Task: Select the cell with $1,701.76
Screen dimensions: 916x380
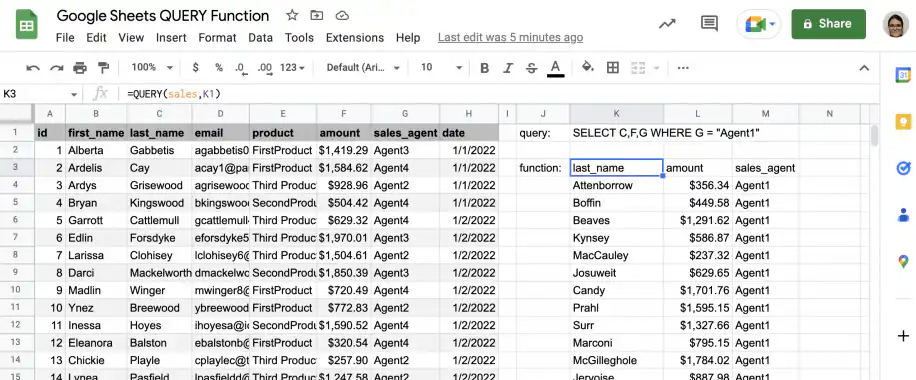Action: pyautogui.click(x=698, y=291)
